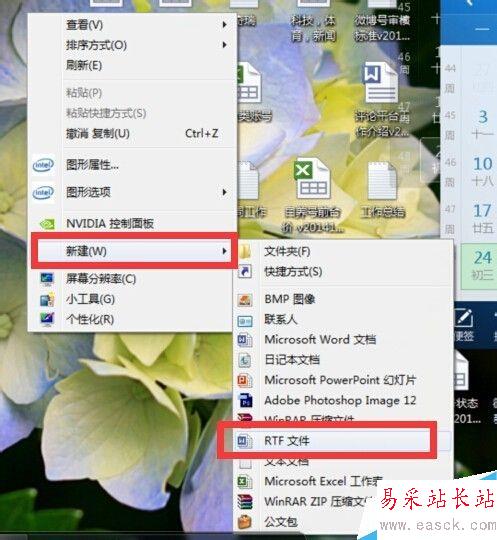This screenshot has width=497, height=540.
Task: Click the journal icon beside 日记本文档
Action: pos(245,360)
